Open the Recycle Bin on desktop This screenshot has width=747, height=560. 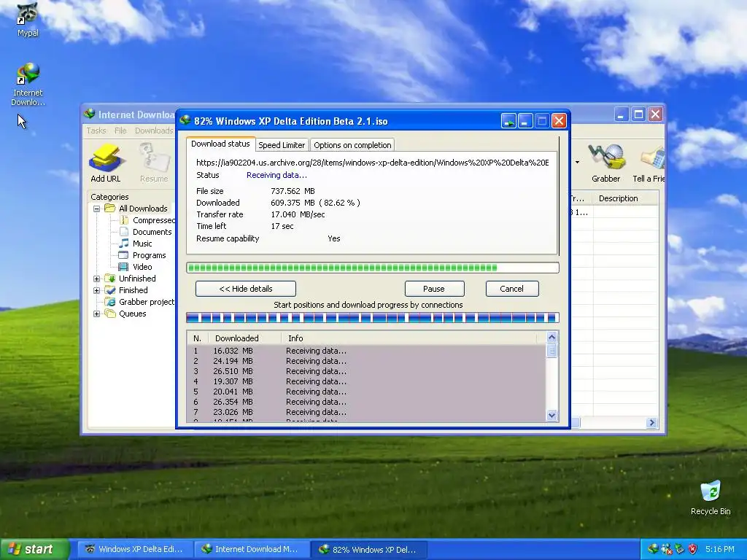coord(711,497)
